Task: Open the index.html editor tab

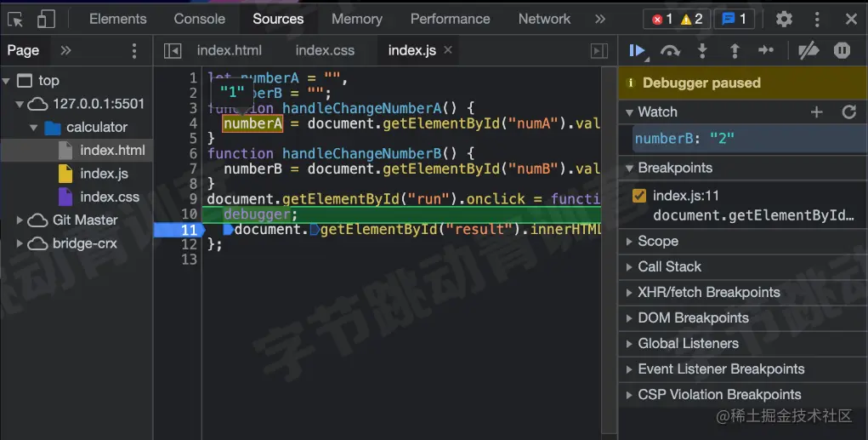Action: click(230, 50)
